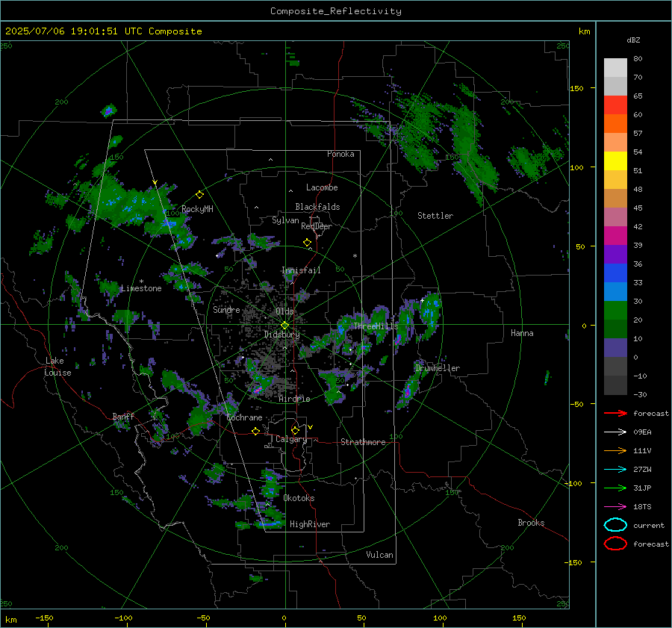Click the yellow diamond marker above Calgary

click(295, 430)
